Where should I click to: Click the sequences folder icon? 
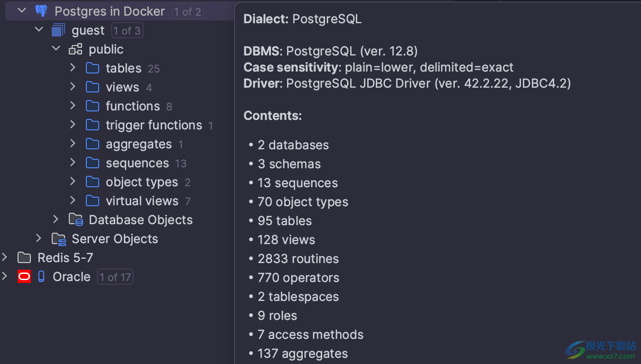(93, 163)
